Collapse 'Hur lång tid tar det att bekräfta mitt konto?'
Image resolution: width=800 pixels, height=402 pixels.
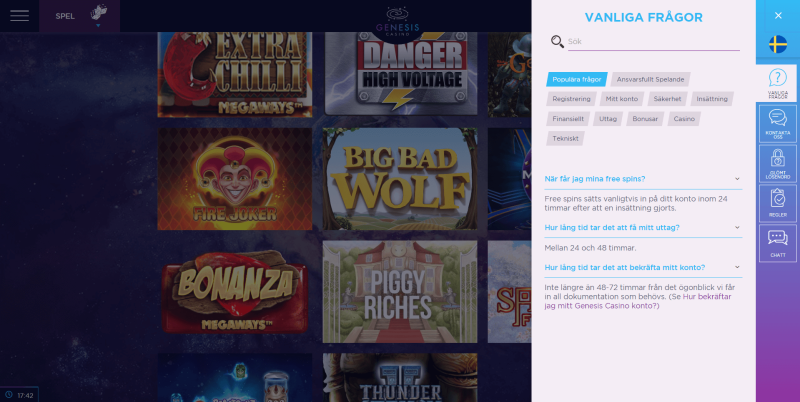[x=643, y=267]
